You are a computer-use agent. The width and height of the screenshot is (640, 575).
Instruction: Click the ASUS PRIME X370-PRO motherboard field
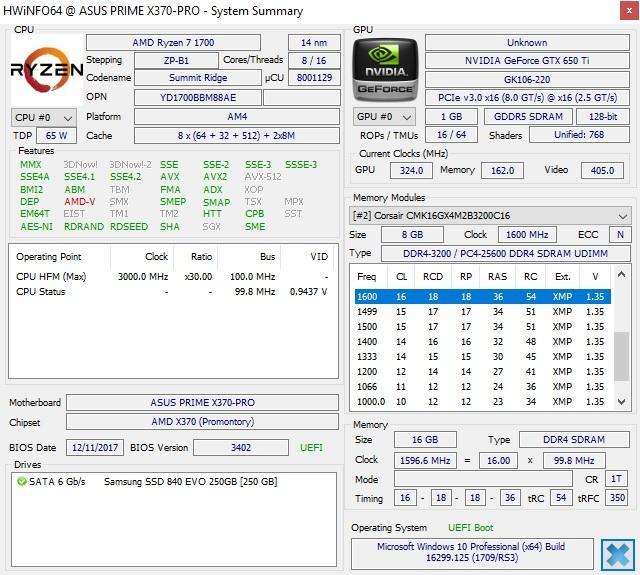point(202,402)
